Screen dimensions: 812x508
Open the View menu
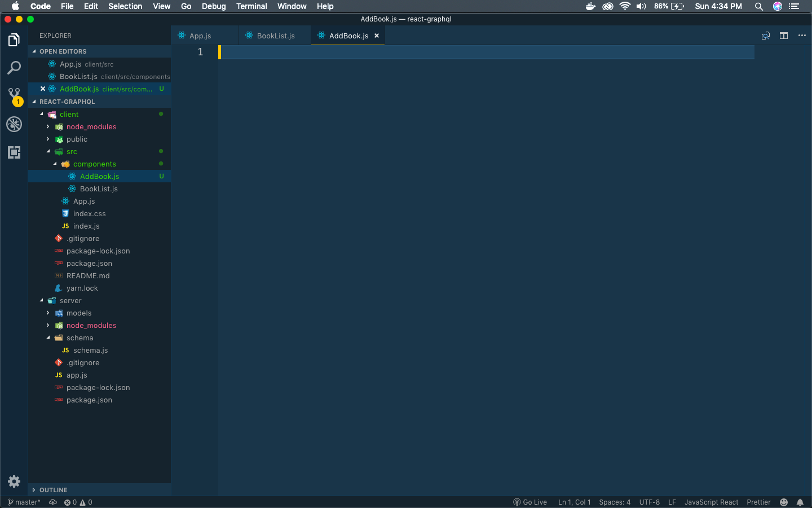pyautogui.click(x=161, y=6)
